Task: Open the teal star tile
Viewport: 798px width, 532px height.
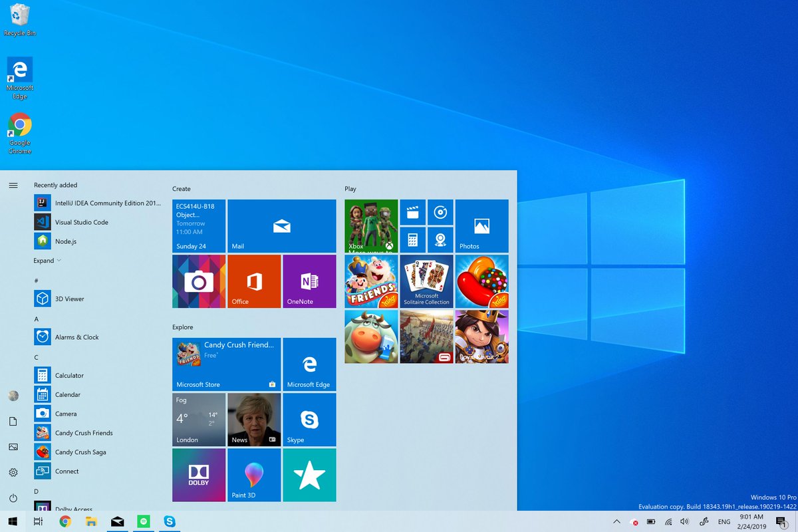Action: (x=309, y=475)
